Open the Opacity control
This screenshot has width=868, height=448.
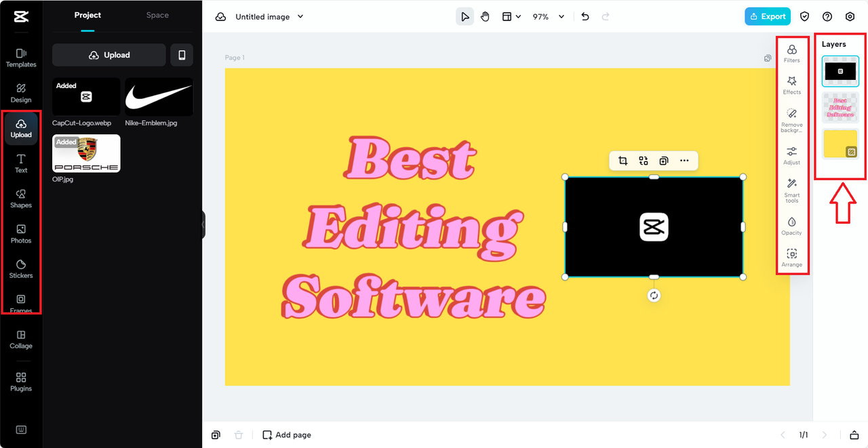tap(792, 226)
